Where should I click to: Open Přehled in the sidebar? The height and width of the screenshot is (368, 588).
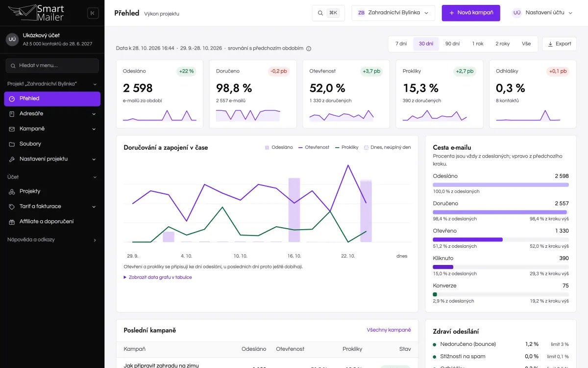coord(52,99)
